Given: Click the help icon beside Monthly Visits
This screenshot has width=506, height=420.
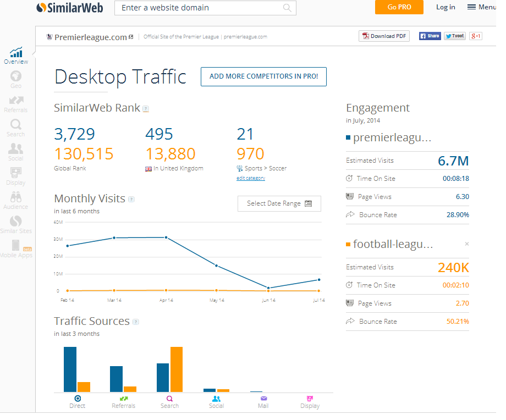Looking at the screenshot, I should (x=131, y=199).
